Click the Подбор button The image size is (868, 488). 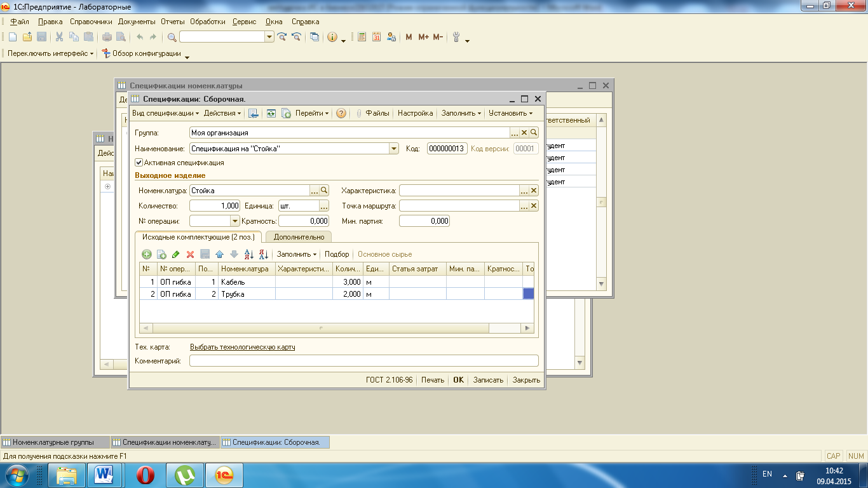[x=337, y=254]
